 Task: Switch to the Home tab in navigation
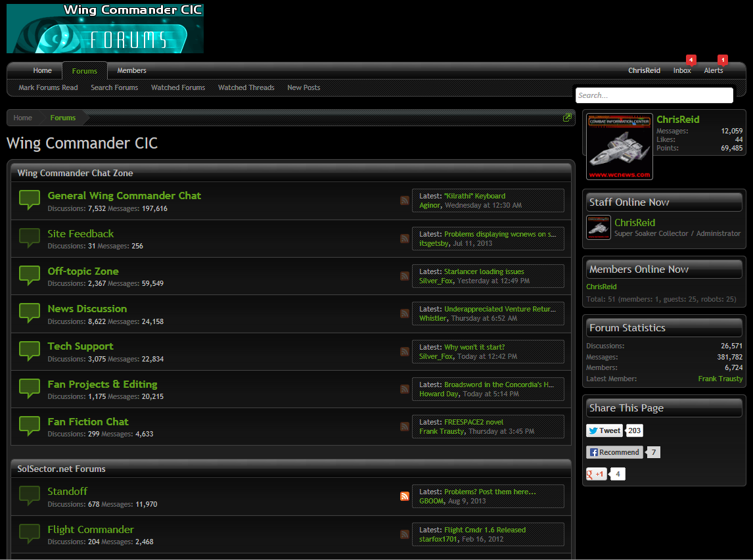tap(43, 70)
